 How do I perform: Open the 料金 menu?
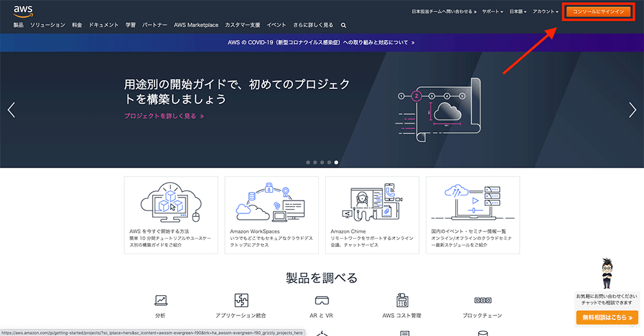[x=77, y=25]
